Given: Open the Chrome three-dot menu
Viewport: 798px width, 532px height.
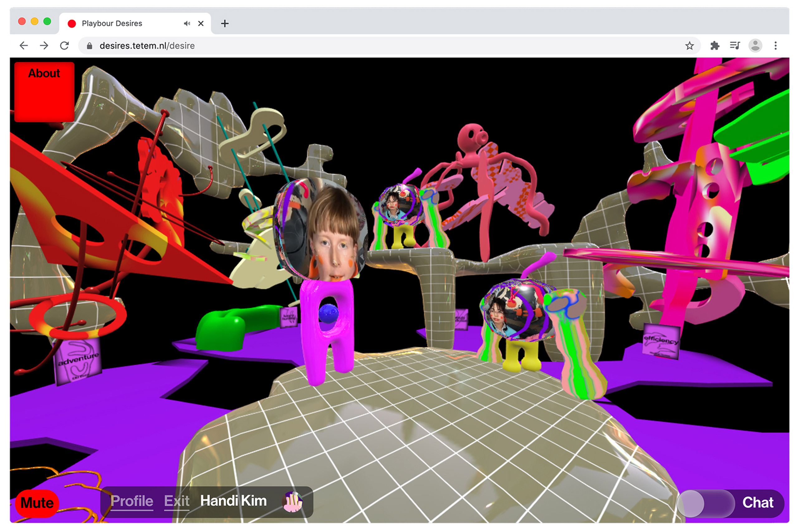Looking at the screenshot, I should coord(776,46).
